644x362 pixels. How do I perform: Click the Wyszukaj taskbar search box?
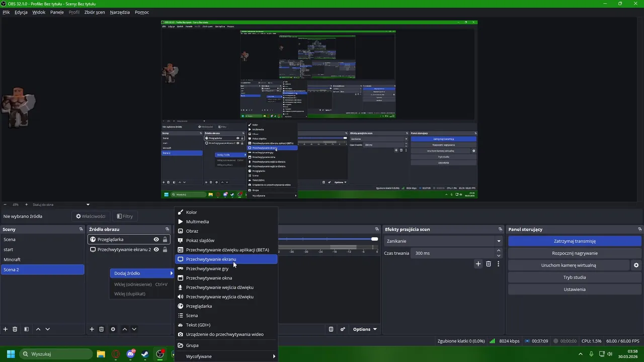coord(55,354)
